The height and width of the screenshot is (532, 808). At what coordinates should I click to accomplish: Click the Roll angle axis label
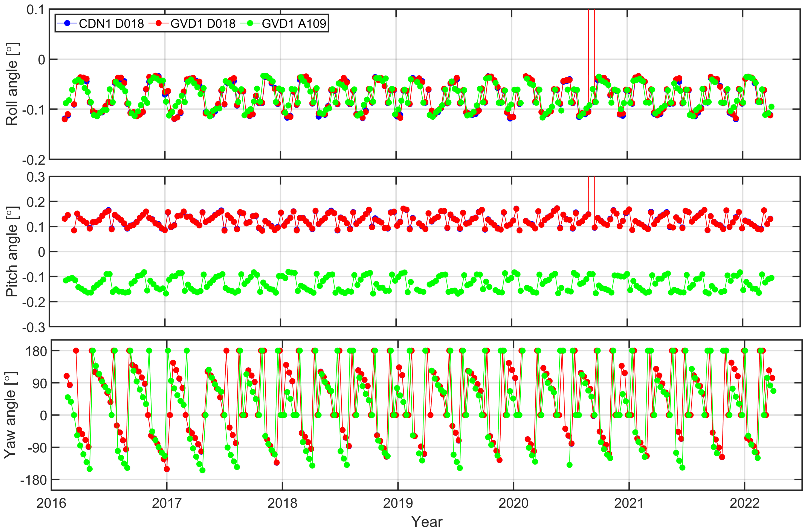12,84
